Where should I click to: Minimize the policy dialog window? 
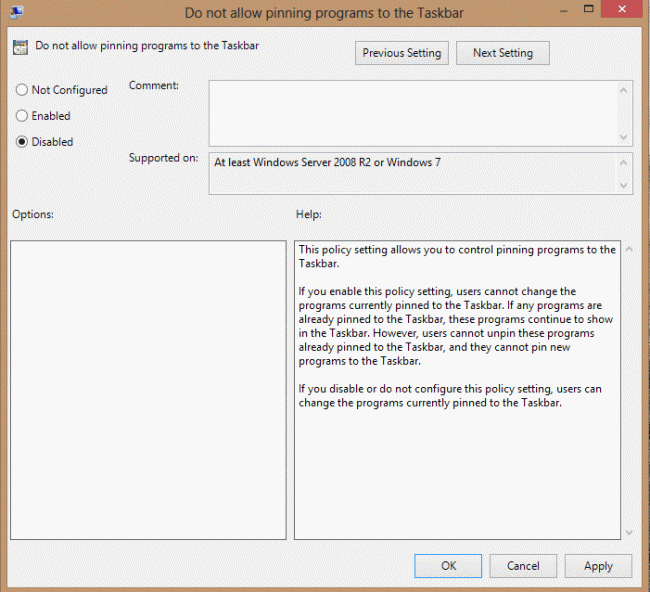[563, 10]
